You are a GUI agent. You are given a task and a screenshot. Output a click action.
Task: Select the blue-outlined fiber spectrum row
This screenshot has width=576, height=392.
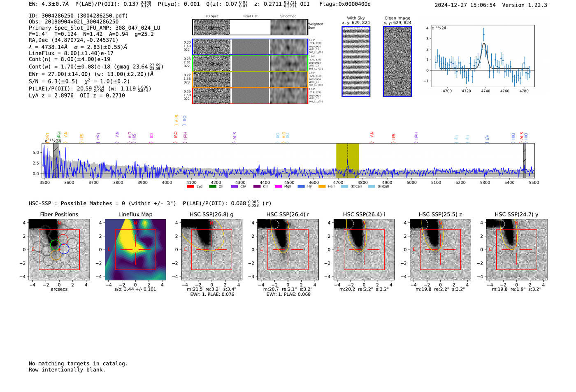[250, 47]
